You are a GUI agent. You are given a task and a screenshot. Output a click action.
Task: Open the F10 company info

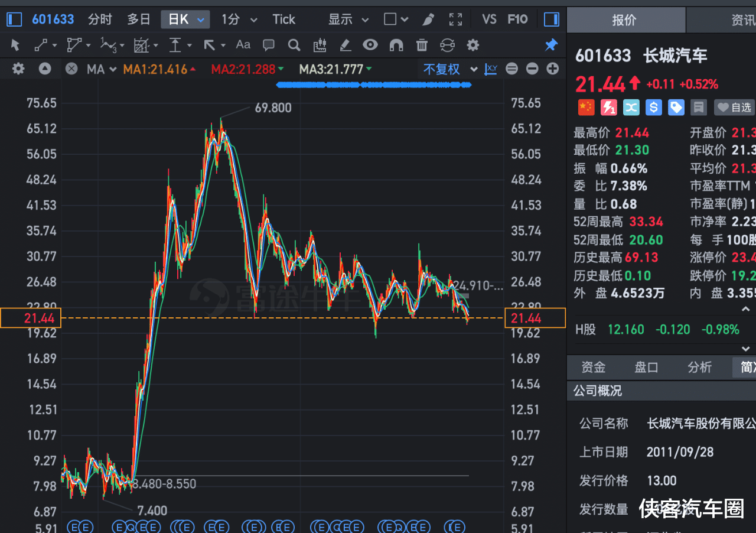tap(517, 19)
